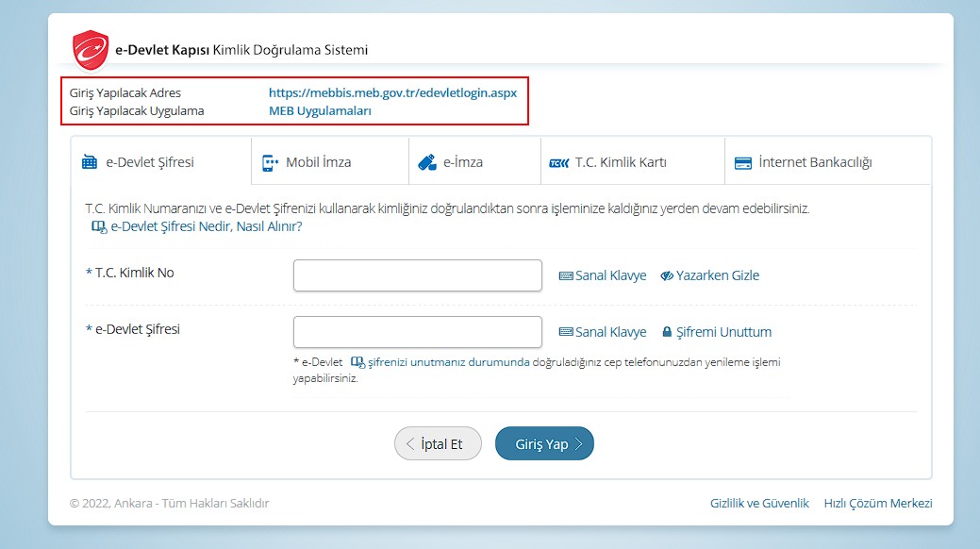Focus the T.C. Kimlik No input field
Viewport: 980px width, 549px height.
tap(417, 275)
